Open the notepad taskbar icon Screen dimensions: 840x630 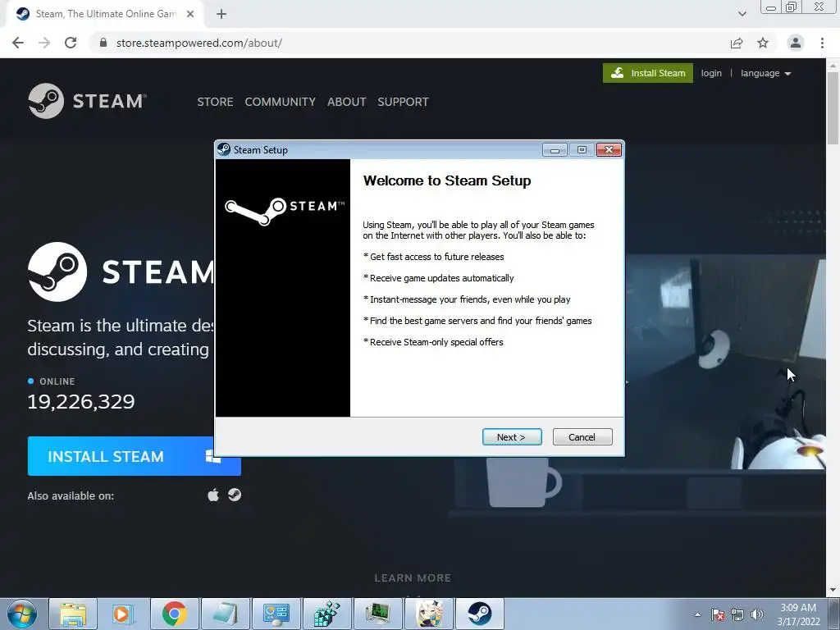(226, 614)
